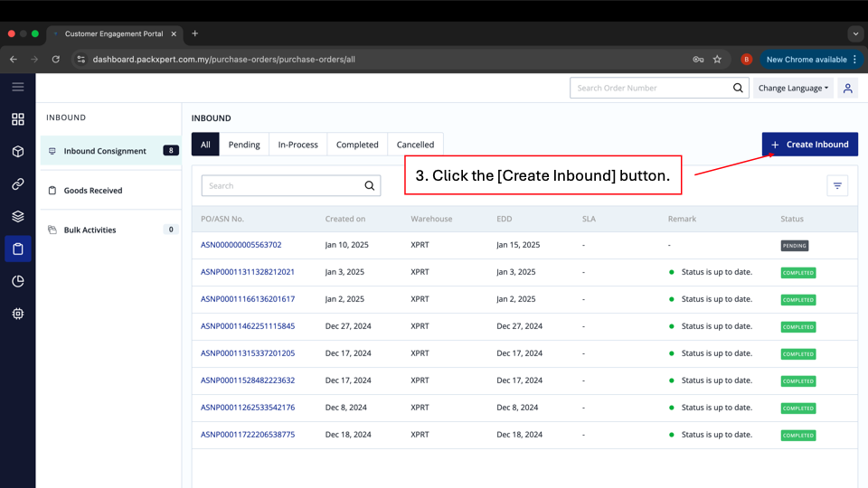Image resolution: width=868 pixels, height=488 pixels.
Task: Open order ASNP00011722206538775
Action: coord(248,435)
